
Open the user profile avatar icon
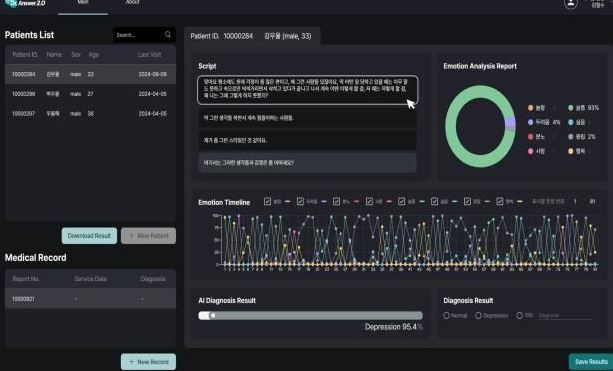(570, 4)
